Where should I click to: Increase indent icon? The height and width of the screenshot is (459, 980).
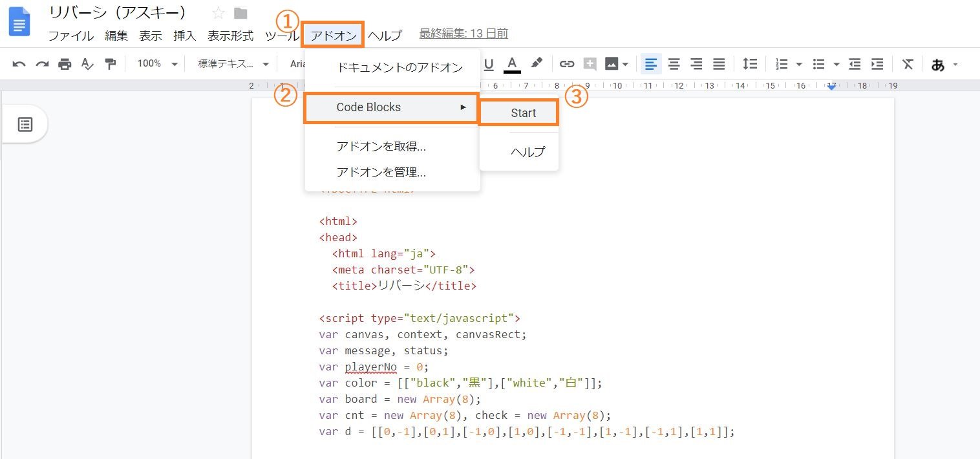click(877, 64)
